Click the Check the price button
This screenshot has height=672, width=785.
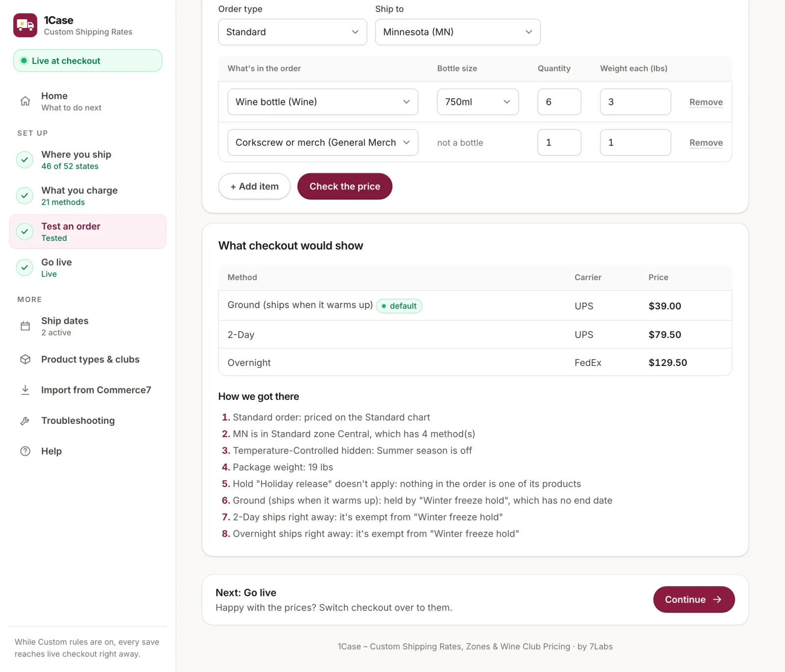(x=345, y=186)
